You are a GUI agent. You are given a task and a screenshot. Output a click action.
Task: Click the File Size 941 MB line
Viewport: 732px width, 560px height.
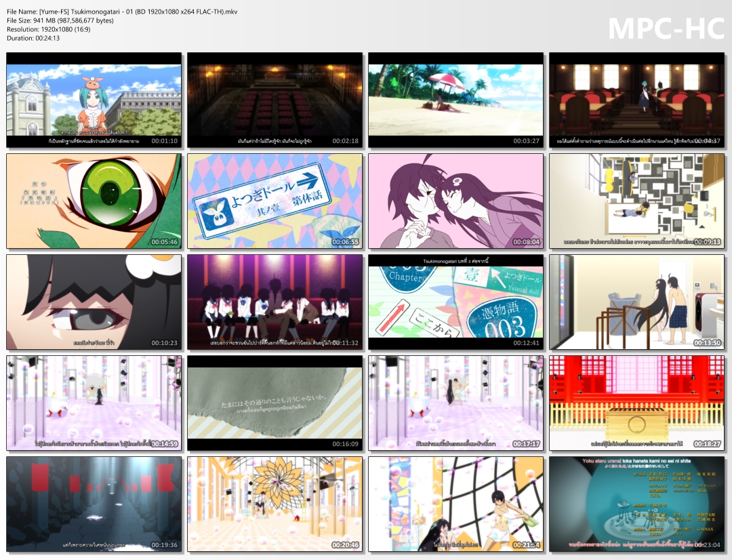(x=60, y=20)
